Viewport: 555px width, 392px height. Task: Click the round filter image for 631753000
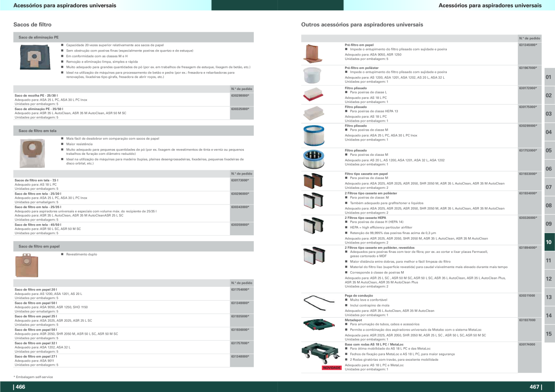313,160
